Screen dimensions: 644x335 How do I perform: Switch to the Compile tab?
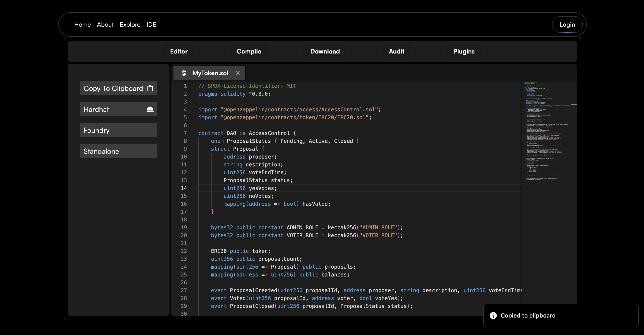(x=249, y=51)
